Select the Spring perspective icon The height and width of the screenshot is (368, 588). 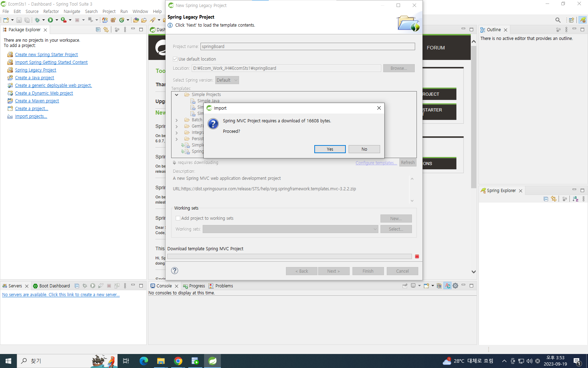583,20
